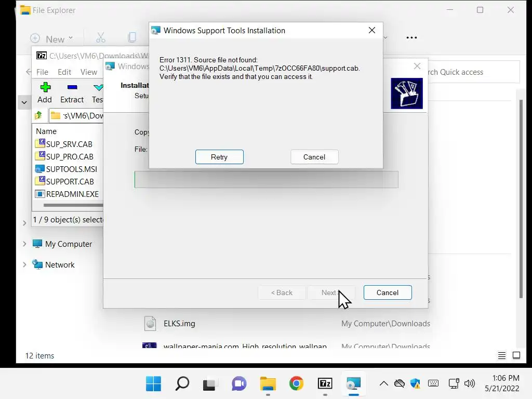
Task: Launch Google Chrome from the taskbar
Action: coord(297,384)
